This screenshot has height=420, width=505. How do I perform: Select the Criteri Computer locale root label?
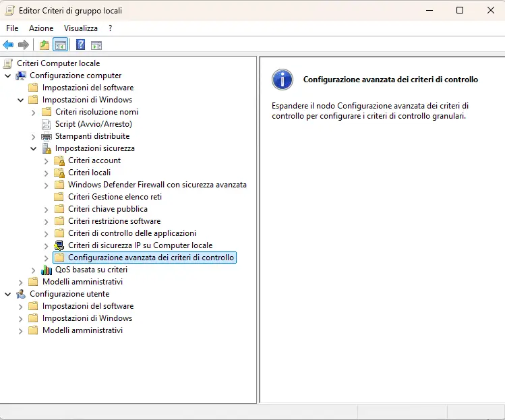58,63
